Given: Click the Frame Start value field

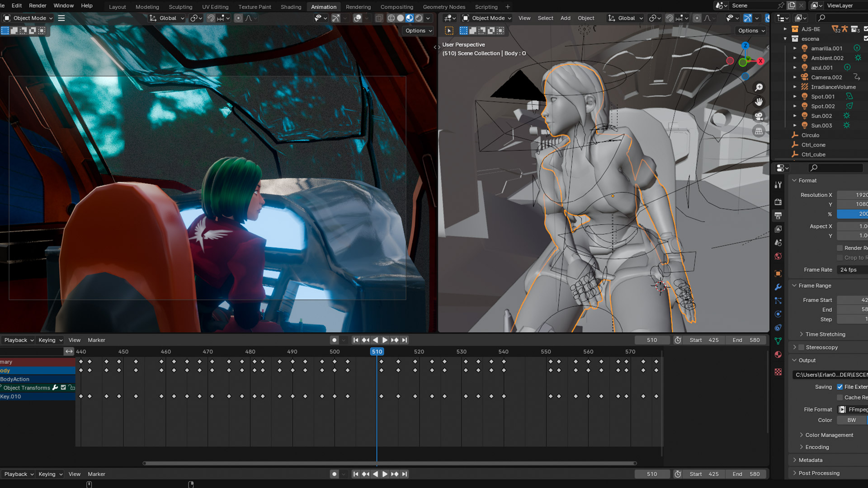Looking at the screenshot, I should click(852, 300).
